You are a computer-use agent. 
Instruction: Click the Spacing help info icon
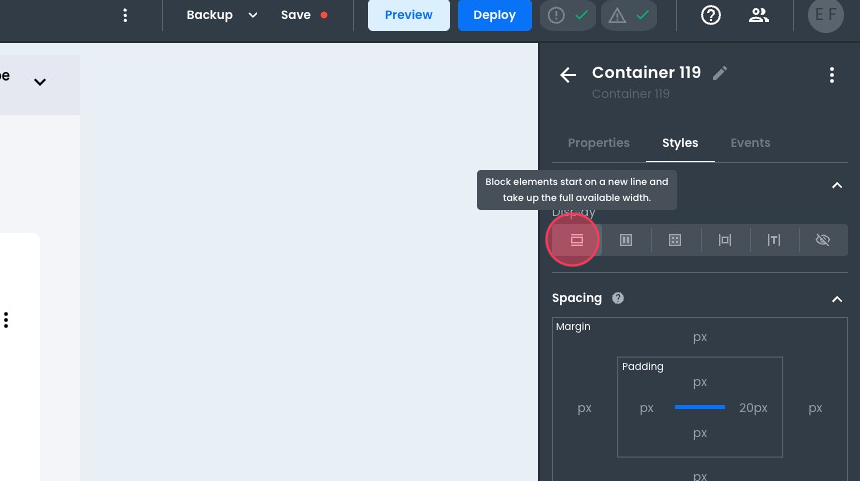618,298
